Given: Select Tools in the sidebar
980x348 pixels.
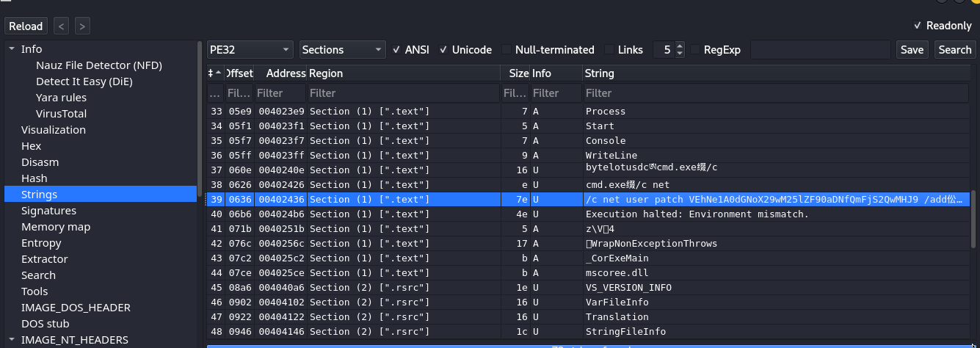Looking at the screenshot, I should (x=35, y=291).
